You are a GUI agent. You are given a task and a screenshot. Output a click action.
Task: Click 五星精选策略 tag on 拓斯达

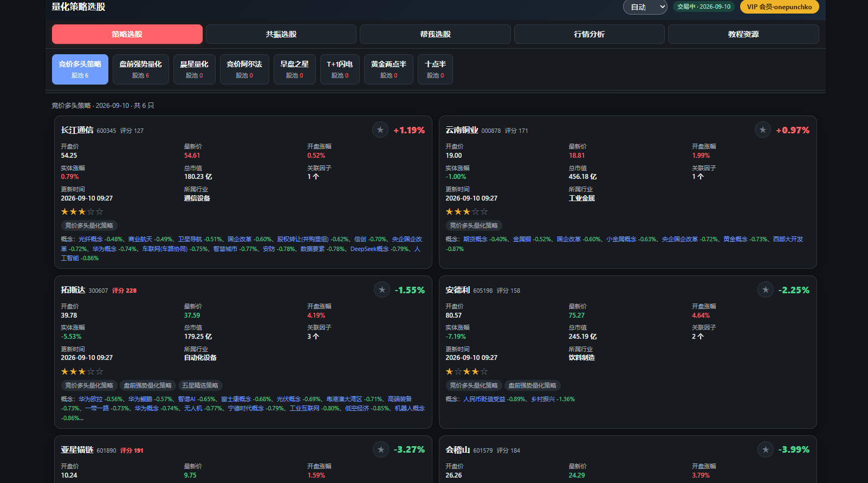(x=200, y=385)
